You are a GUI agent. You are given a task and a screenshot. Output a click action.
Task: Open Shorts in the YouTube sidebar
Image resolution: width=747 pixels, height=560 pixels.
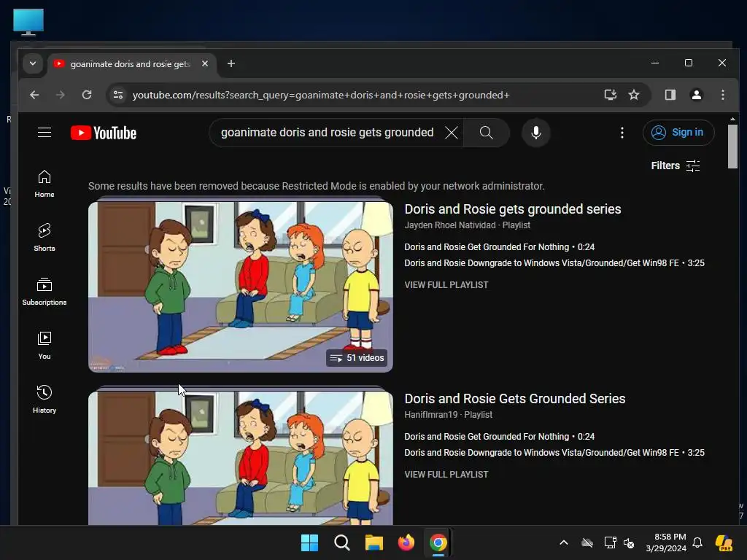tap(44, 237)
